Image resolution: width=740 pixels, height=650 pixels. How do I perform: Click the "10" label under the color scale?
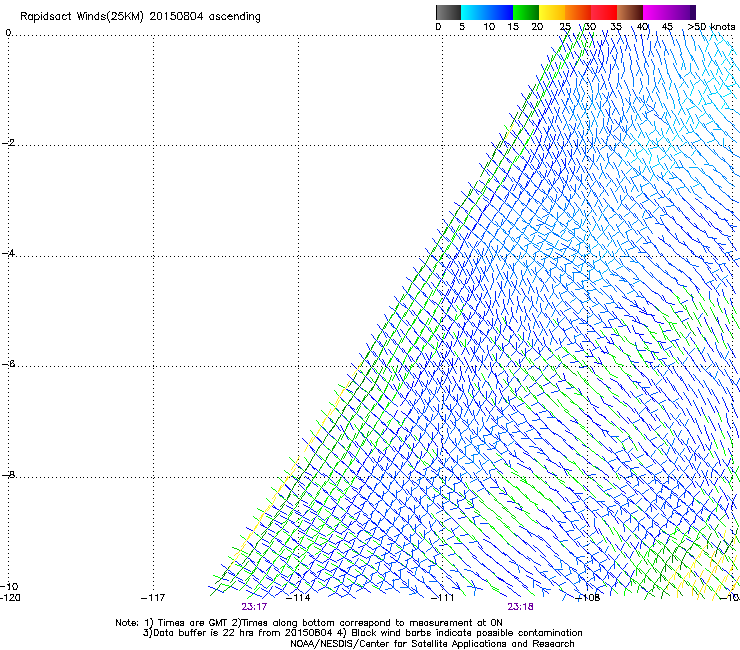[x=489, y=27]
